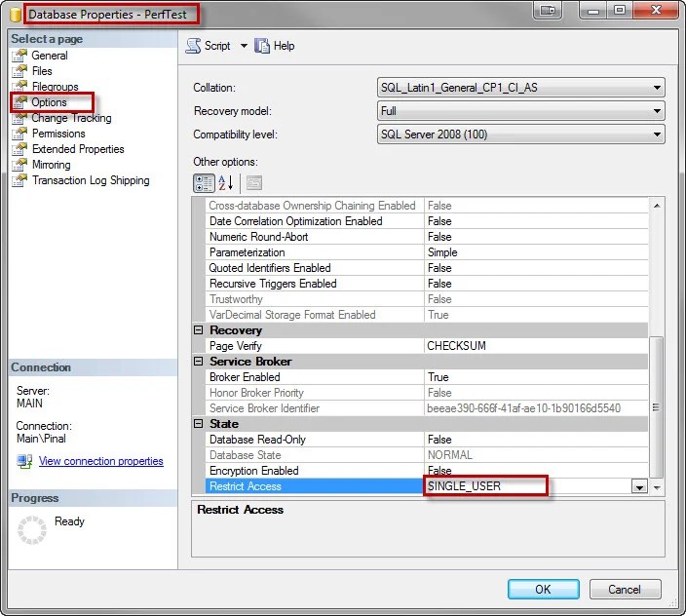The width and height of the screenshot is (686, 616).
Task: Open the General page
Action: 50,56
